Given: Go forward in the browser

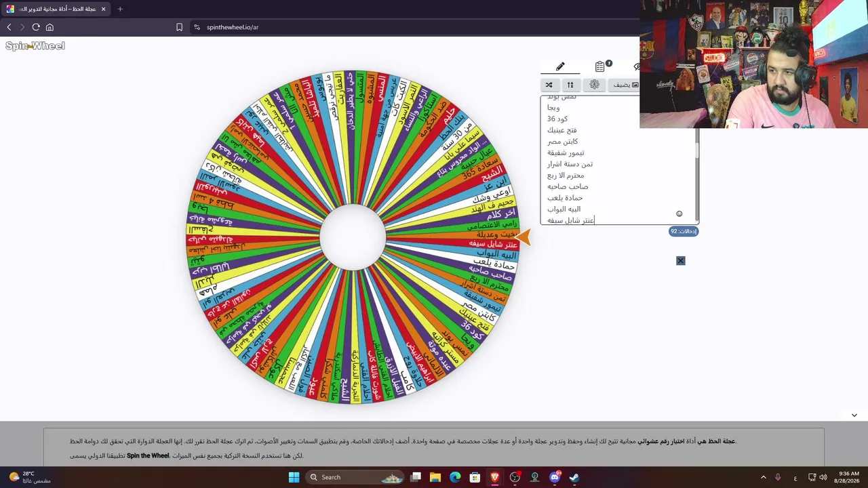Looking at the screenshot, I should click(22, 27).
